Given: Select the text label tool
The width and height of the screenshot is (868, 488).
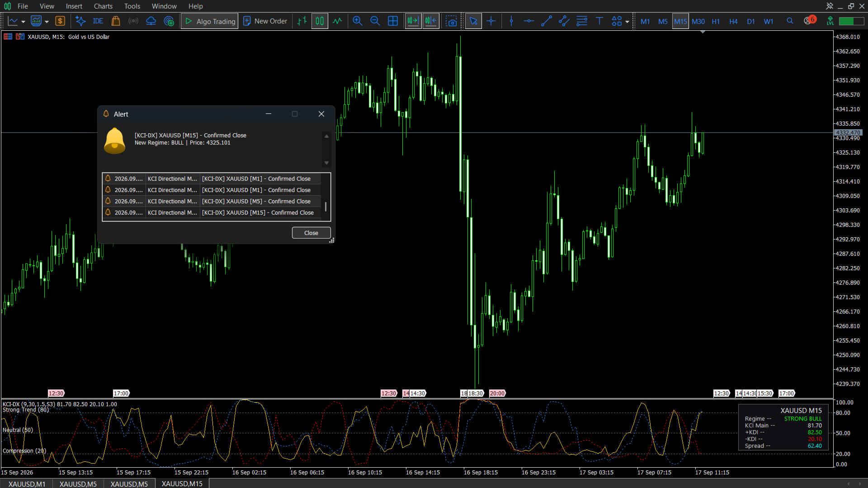Looking at the screenshot, I should [x=599, y=21].
